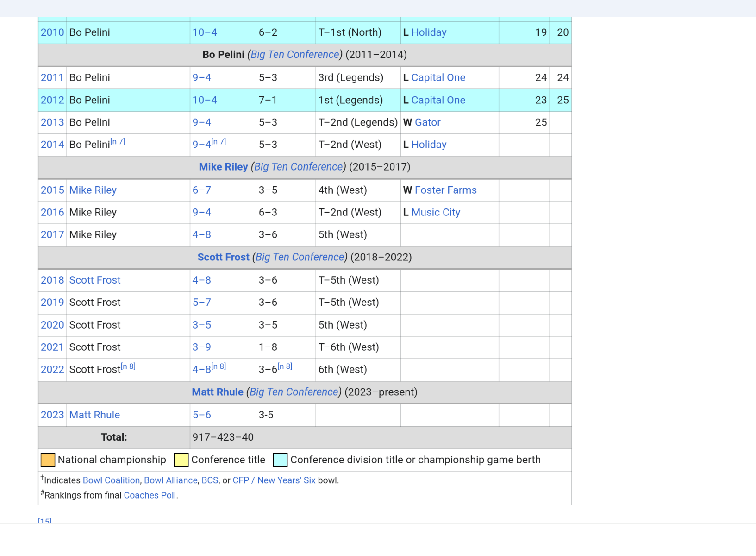Open the 4–8 record link in the 2017 row
The width and height of the screenshot is (756, 556).
click(202, 234)
